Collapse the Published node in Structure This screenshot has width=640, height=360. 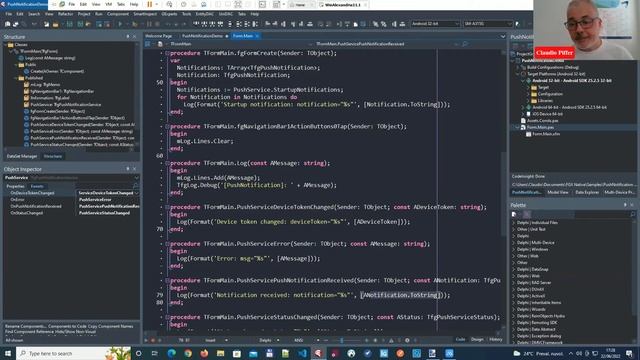16,78
